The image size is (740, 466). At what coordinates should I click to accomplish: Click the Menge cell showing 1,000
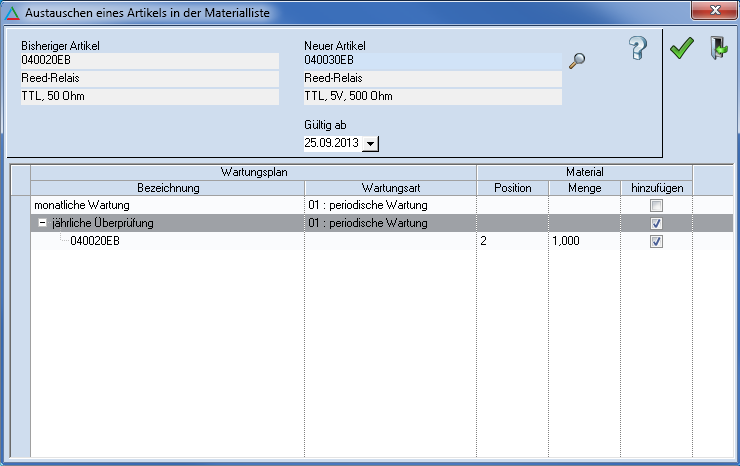(x=582, y=242)
